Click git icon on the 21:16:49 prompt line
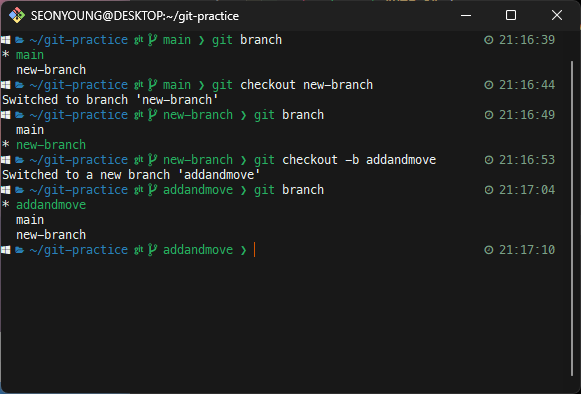581x394 pixels. (139, 115)
